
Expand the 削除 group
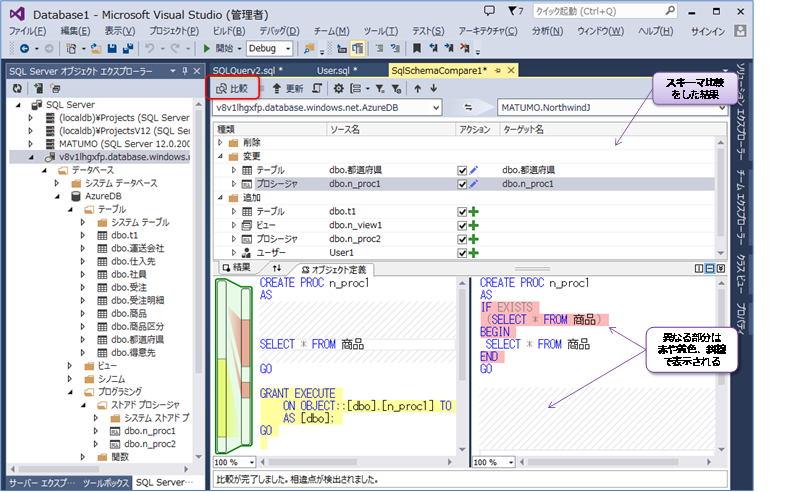220,142
